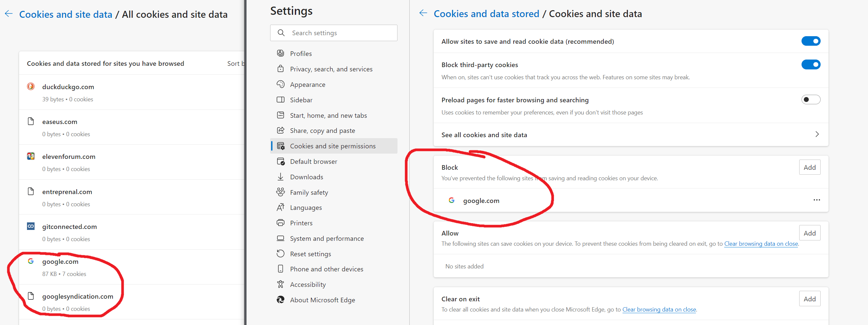868x325 pixels.
Task: Open the Printers icon in settings
Action: pyautogui.click(x=280, y=223)
